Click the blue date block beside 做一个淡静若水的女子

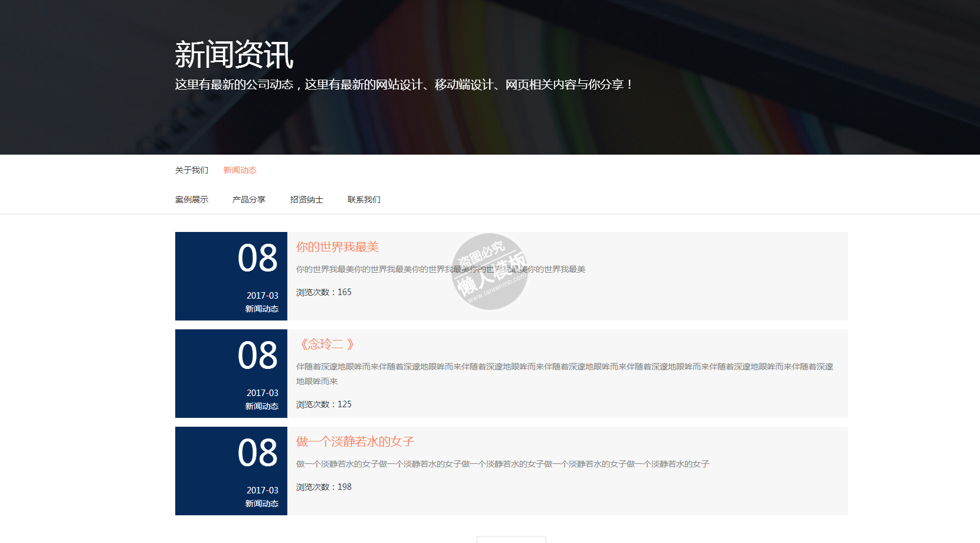pyautogui.click(x=231, y=471)
